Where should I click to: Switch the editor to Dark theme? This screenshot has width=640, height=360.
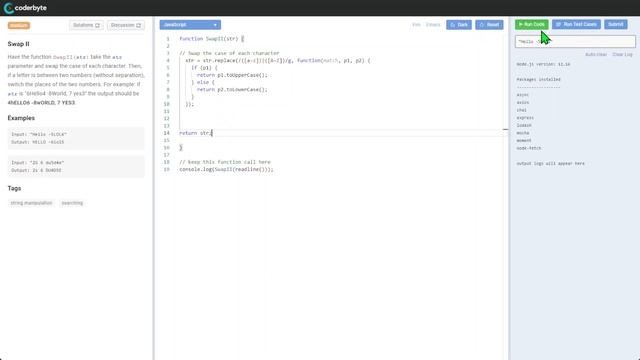(459, 25)
